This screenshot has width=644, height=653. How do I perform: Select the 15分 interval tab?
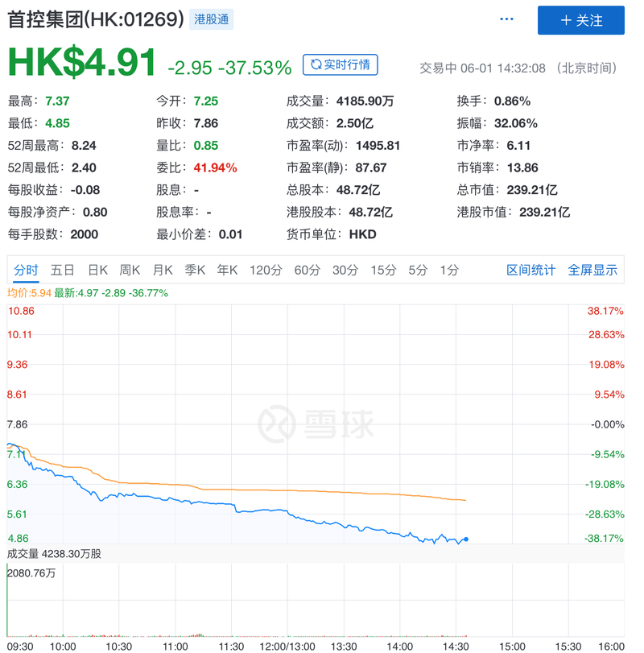coord(383,270)
